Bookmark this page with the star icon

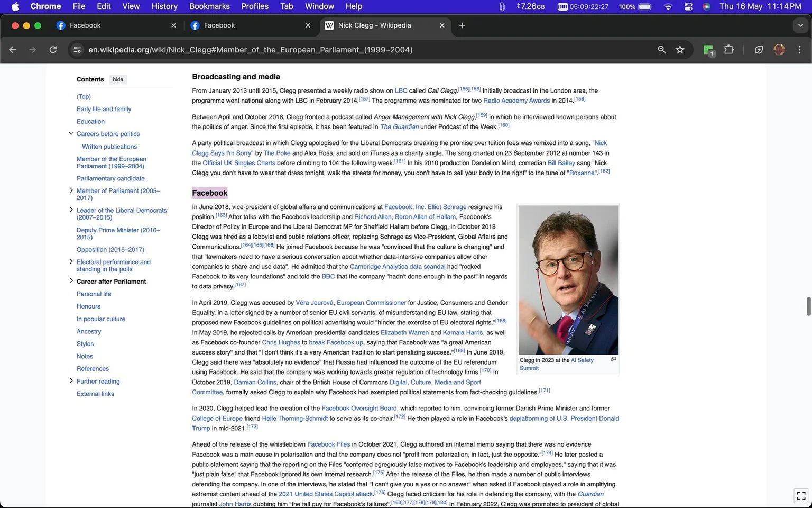(680, 50)
